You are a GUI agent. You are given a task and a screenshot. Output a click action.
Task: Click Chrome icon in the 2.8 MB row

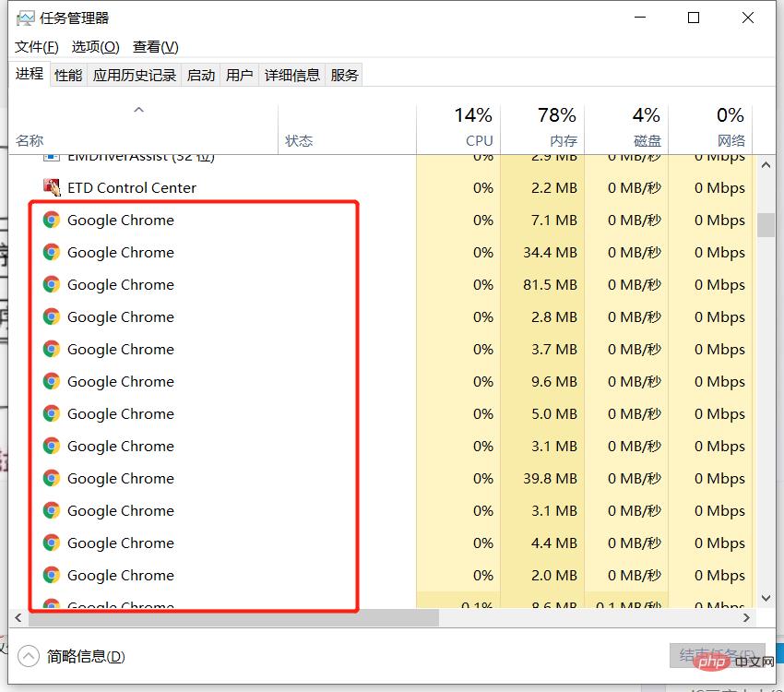coord(52,316)
